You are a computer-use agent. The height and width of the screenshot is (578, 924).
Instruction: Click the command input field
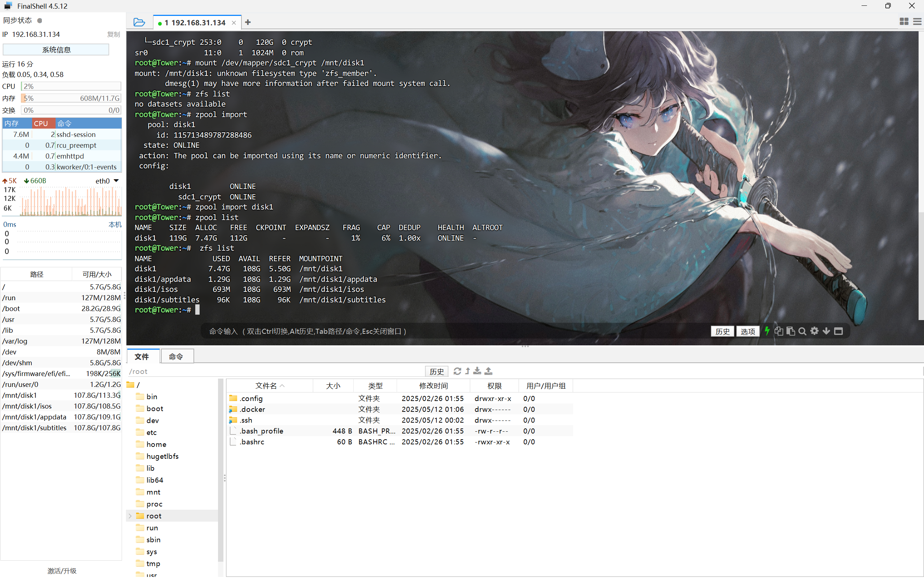(x=454, y=331)
